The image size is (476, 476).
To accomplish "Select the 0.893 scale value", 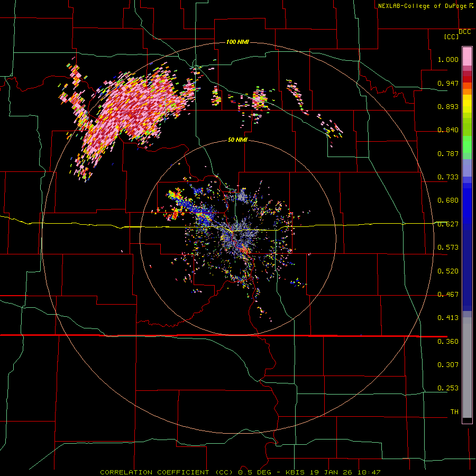I will pyautogui.click(x=448, y=106).
